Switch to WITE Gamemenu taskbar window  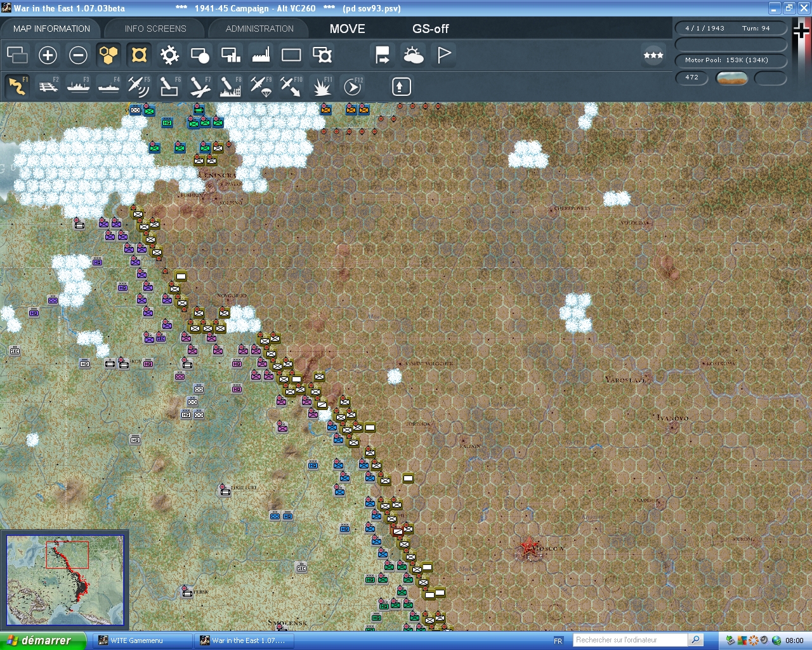coord(143,640)
